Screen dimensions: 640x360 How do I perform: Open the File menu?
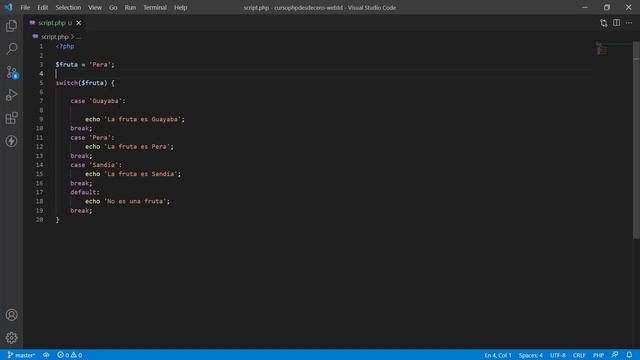(x=25, y=7)
